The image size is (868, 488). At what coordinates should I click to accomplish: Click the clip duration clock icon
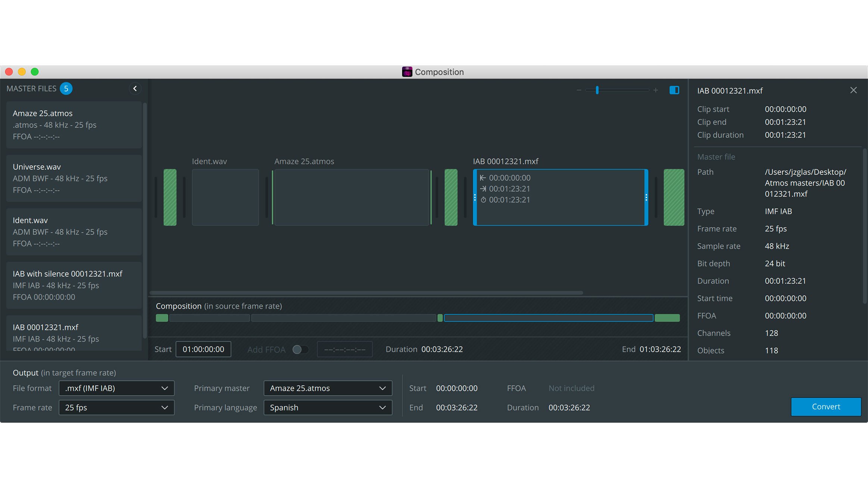point(483,200)
